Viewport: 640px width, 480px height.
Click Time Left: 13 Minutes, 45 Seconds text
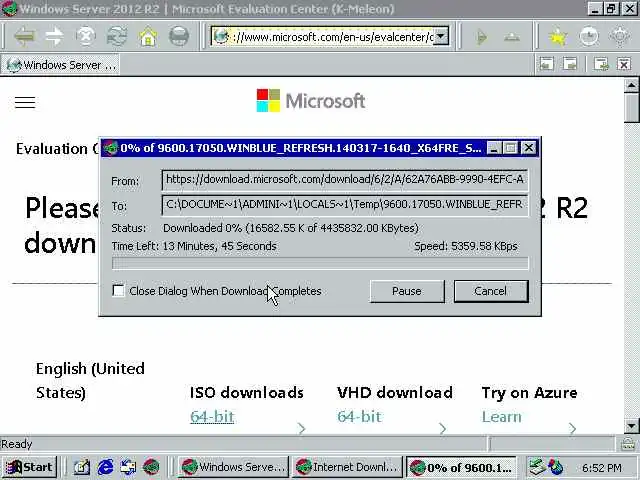pos(194,246)
